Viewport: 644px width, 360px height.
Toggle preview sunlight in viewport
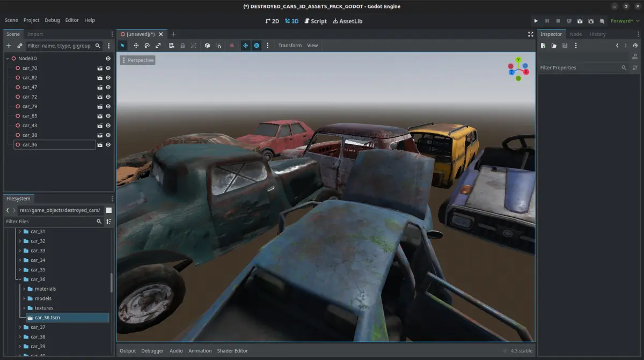[245, 46]
